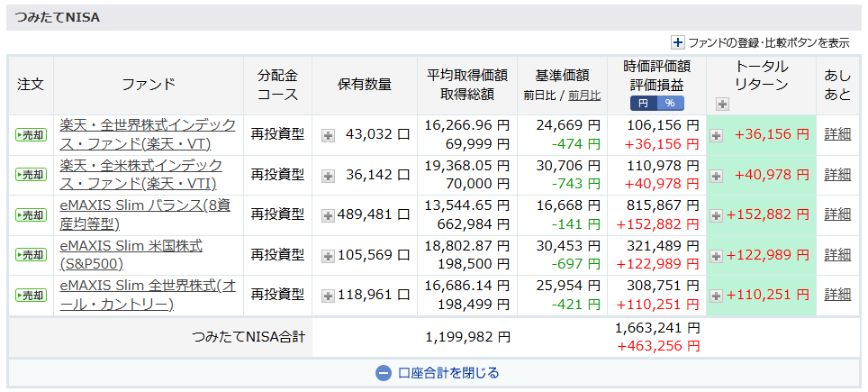The width and height of the screenshot is (868, 392).
Task: Expand quantity details for 489,481 口
Action: [x=329, y=215]
